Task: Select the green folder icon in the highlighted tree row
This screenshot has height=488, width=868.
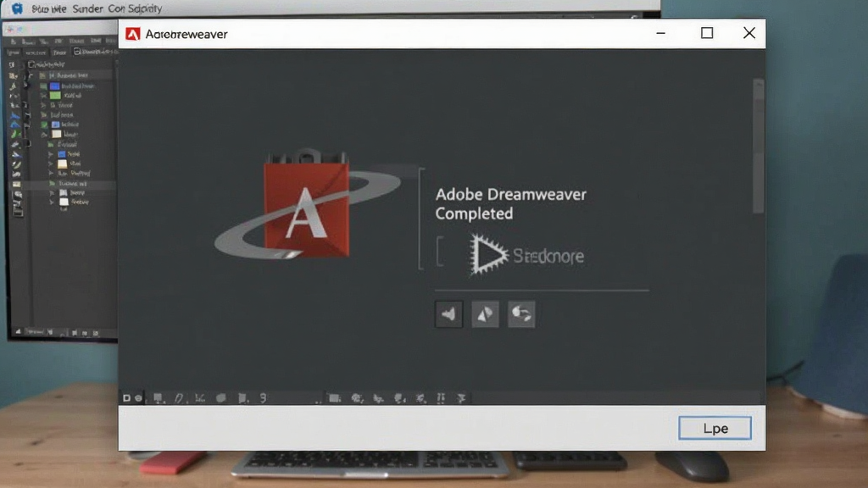Action: pyautogui.click(x=53, y=183)
